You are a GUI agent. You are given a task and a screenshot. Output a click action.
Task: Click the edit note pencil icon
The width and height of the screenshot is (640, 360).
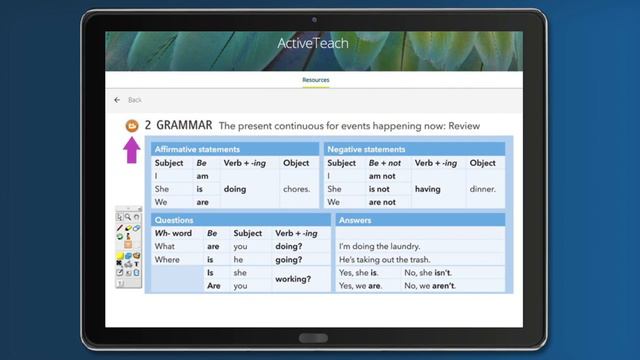120,272
